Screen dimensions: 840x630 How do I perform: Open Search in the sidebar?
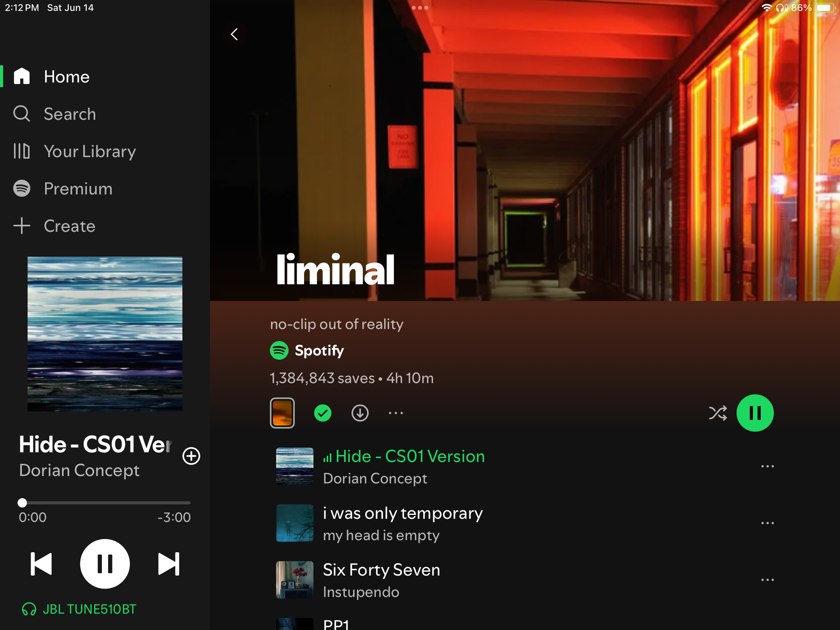click(105, 114)
